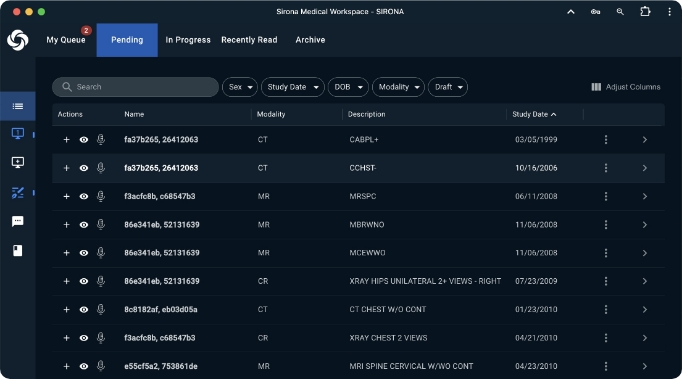Open more options for XRAY CHEST 2 VIEWS

(x=606, y=338)
